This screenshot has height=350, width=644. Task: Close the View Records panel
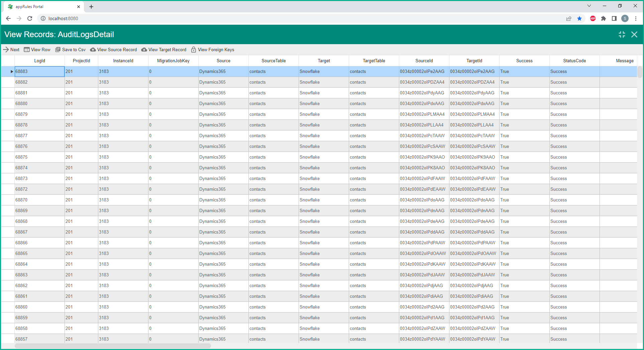pyautogui.click(x=634, y=34)
